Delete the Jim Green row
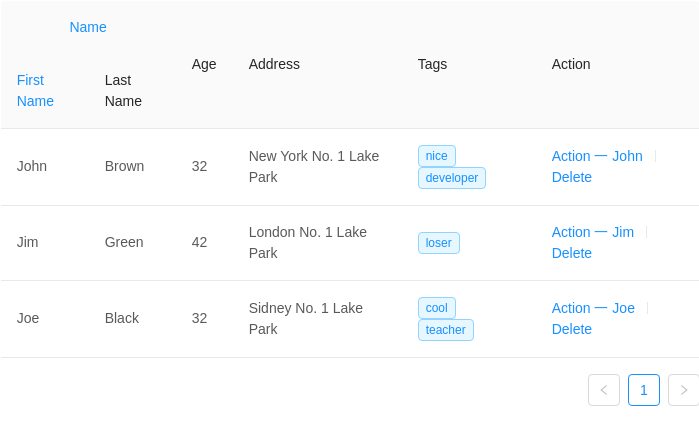This screenshot has height=421, width=699. (572, 253)
